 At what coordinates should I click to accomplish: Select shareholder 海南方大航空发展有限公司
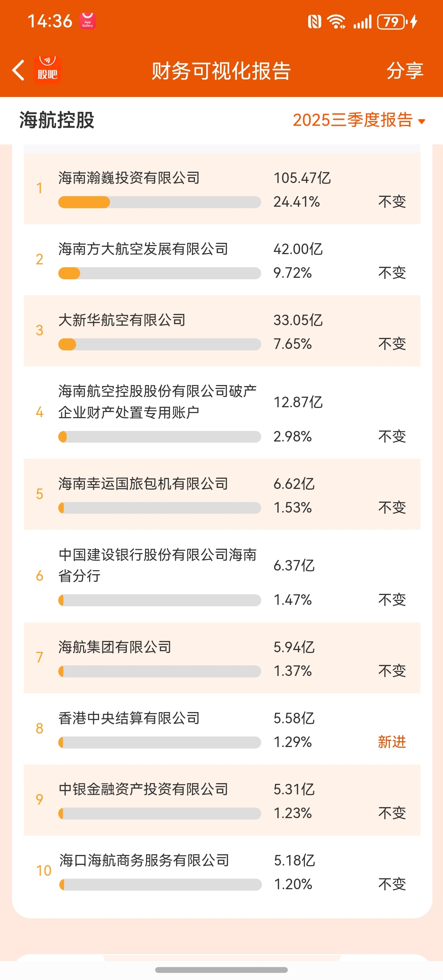143,249
